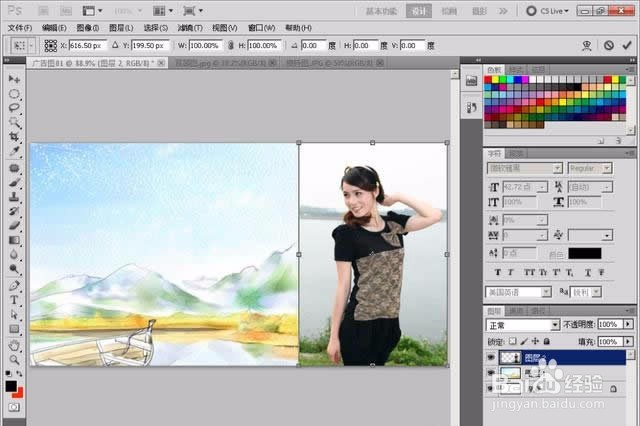
Task: Select the Healing Brush tool
Action: pos(14,168)
